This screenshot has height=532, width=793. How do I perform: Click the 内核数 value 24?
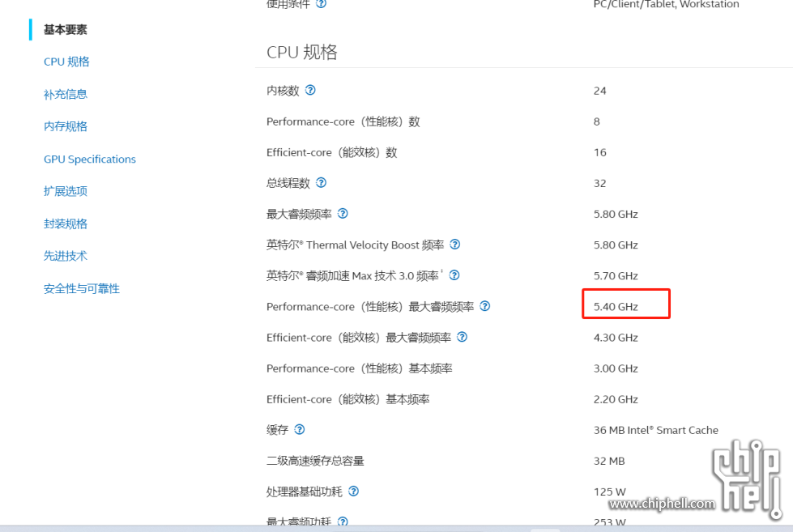click(599, 91)
